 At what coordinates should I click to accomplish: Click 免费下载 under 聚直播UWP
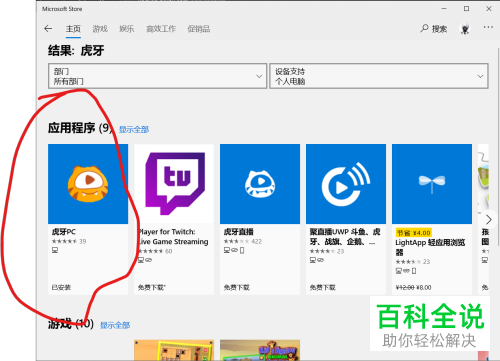(x=323, y=287)
